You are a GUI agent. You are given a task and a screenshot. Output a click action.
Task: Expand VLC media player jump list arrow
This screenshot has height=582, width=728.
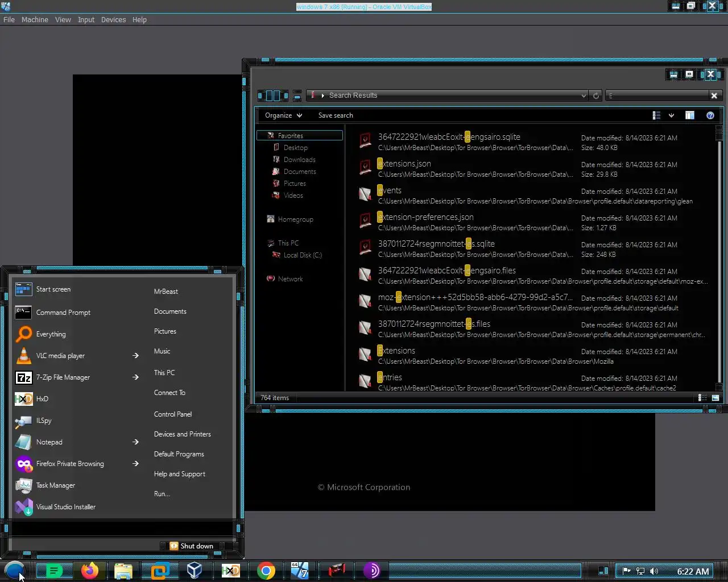[135, 356]
